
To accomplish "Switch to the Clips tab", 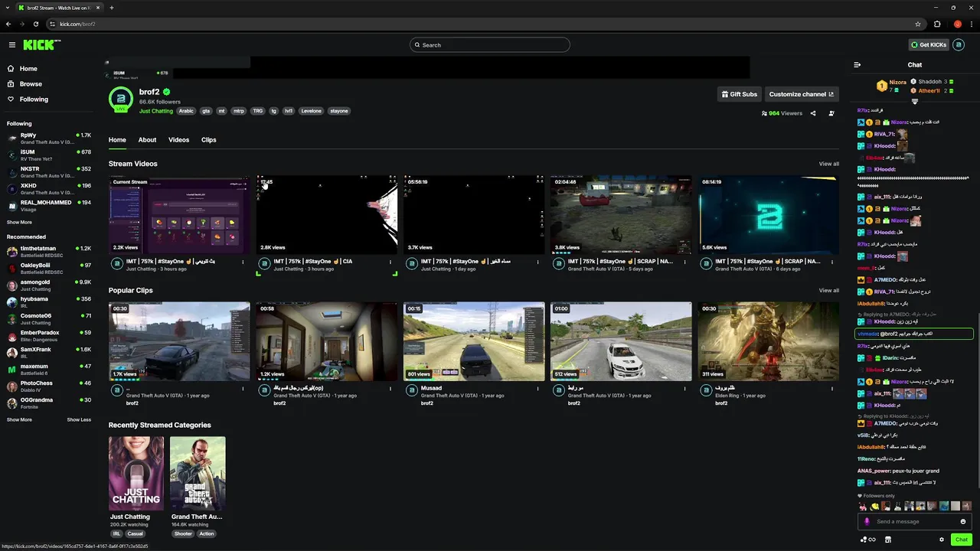I will tap(209, 140).
